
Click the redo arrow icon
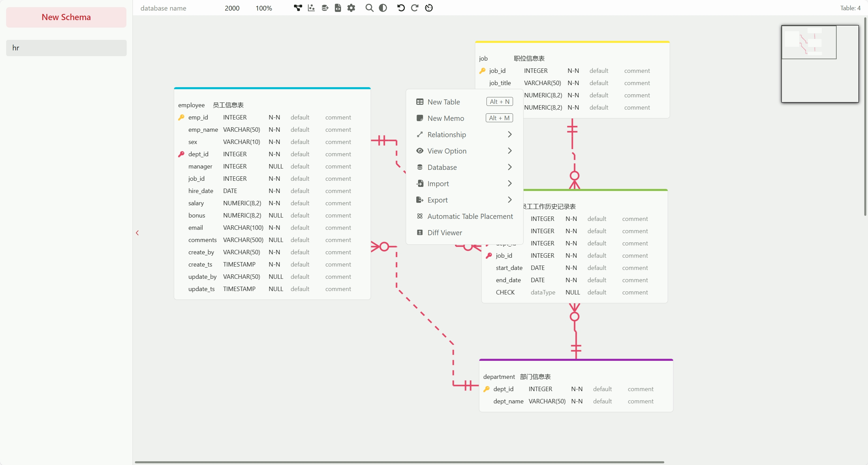(x=415, y=8)
